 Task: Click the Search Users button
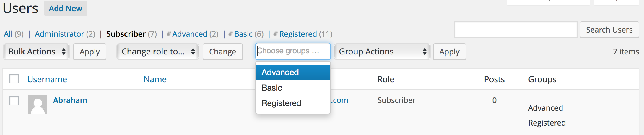click(609, 30)
